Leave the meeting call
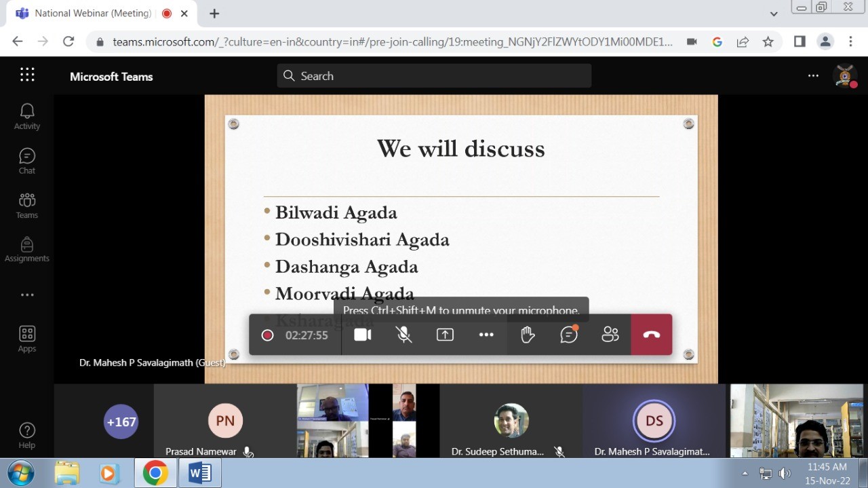 651,335
